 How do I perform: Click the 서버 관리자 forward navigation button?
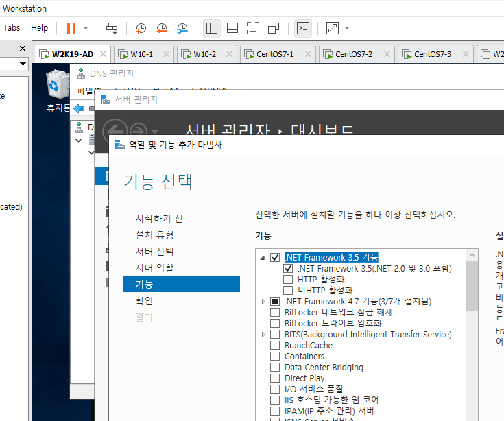[x=139, y=131]
